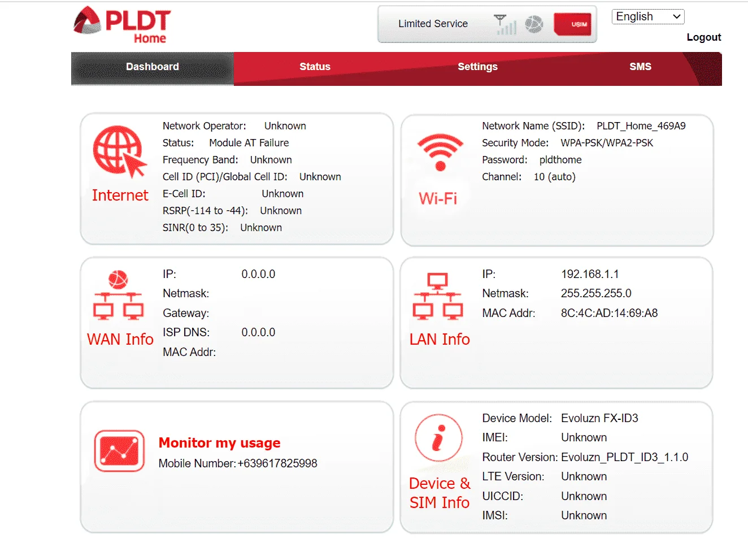Select the Module AT Failure status text
Screen dimensions: 748x560
pyautogui.click(x=249, y=143)
